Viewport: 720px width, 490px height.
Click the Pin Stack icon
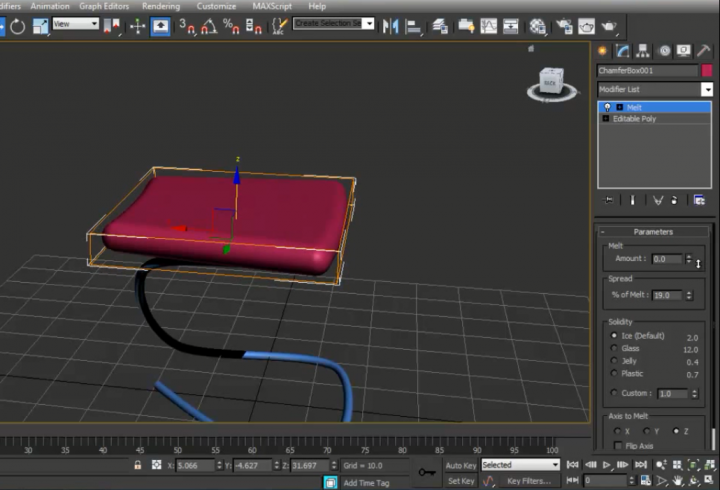608,200
